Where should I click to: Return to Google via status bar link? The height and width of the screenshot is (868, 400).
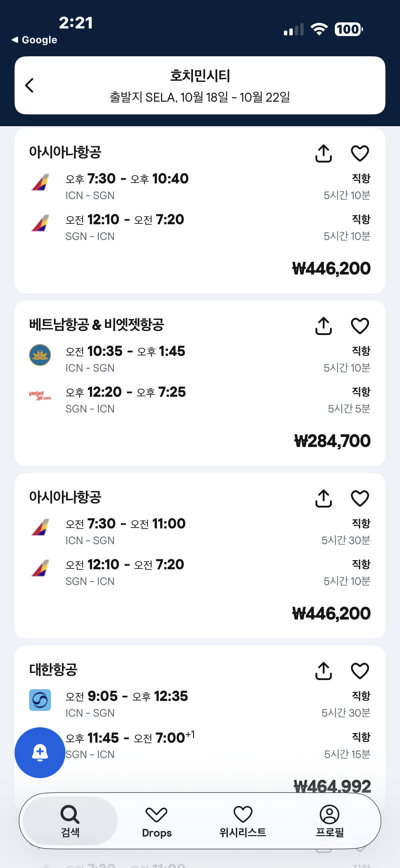coord(35,40)
